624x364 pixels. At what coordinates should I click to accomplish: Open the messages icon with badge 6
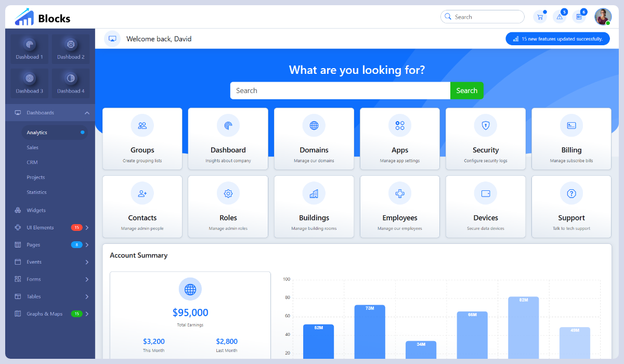pos(578,16)
